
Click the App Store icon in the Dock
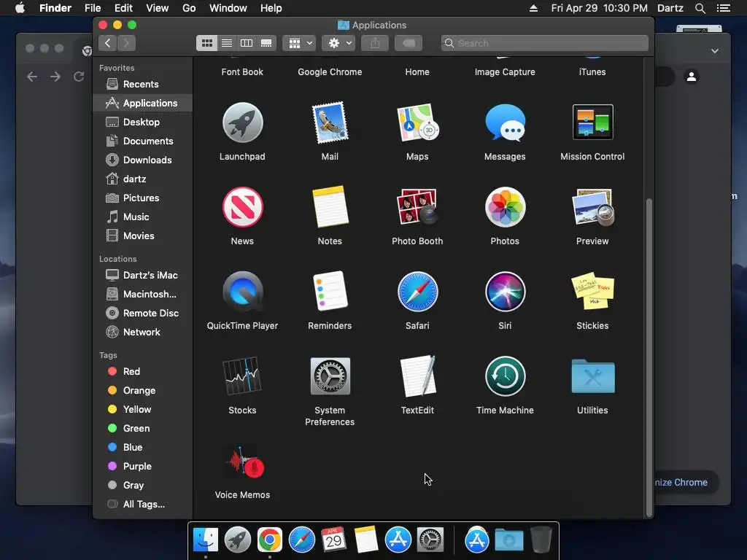coord(398,540)
